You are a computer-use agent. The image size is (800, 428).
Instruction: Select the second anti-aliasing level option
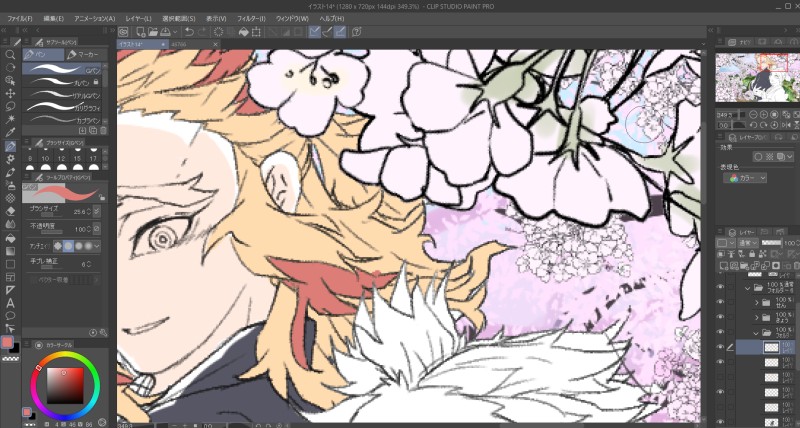pyautogui.click(x=68, y=246)
